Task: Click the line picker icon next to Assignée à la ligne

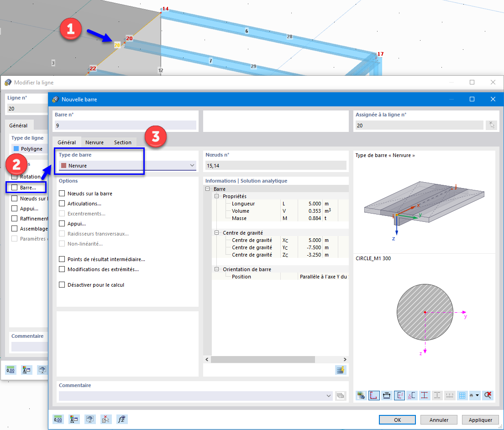Action: pos(492,125)
